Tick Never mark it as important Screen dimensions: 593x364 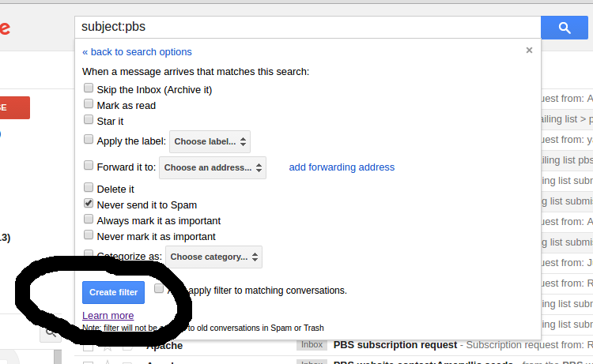(x=89, y=235)
